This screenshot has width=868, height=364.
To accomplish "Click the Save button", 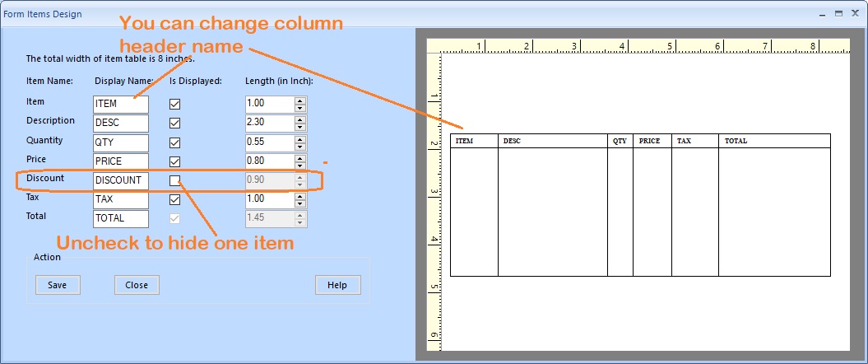I will tap(58, 285).
